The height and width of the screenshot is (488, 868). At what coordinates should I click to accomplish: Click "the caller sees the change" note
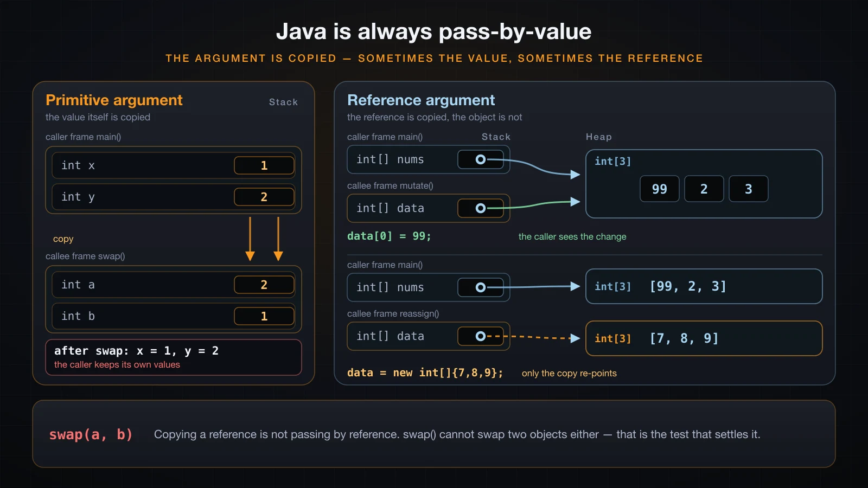pos(572,237)
